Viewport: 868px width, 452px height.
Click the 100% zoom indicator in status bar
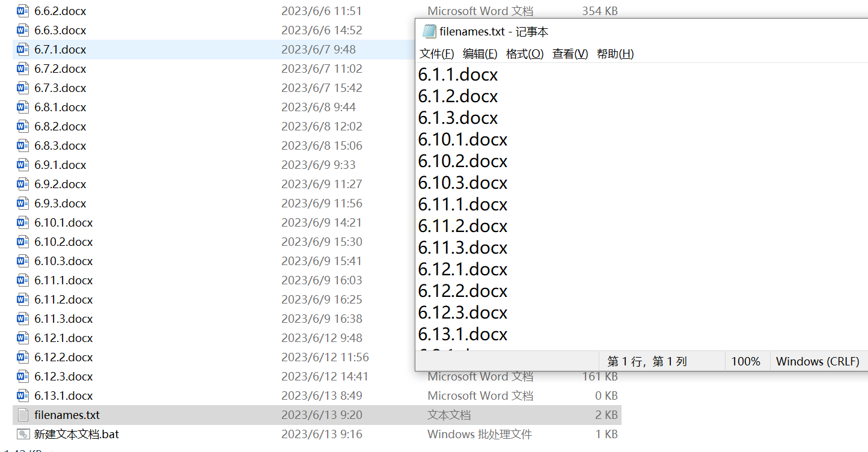pyautogui.click(x=746, y=361)
